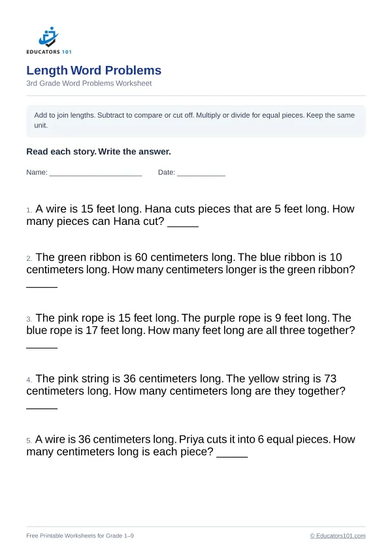Open the Educators101.com footer link
This screenshot has height=555, width=392.
point(338,535)
